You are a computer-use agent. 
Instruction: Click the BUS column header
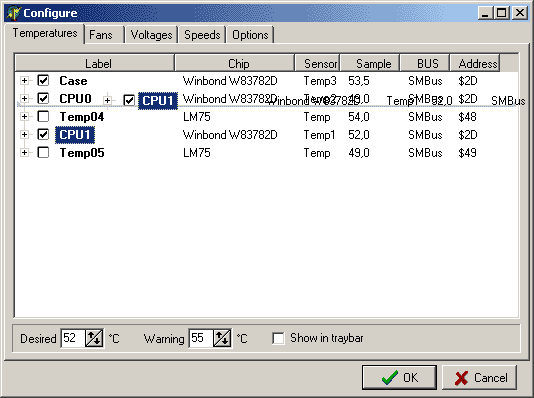425,63
